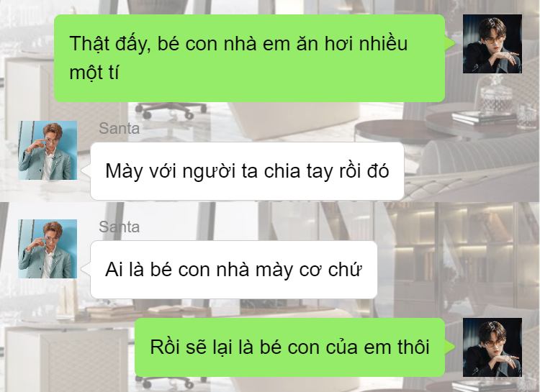Click the green tail pointer of the top bubble
Viewport: 540px width, 392px height.
(x=450, y=44)
